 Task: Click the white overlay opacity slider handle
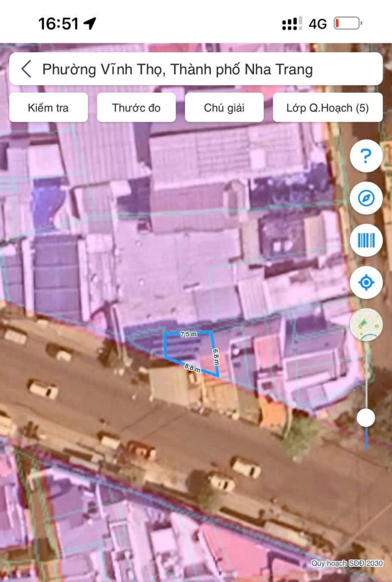coord(366,418)
